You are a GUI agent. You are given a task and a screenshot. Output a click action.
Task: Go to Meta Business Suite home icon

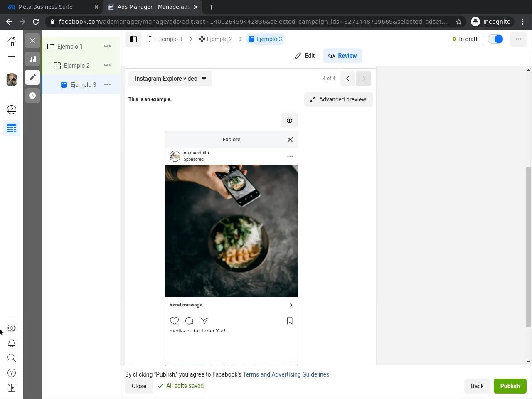click(12, 42)
